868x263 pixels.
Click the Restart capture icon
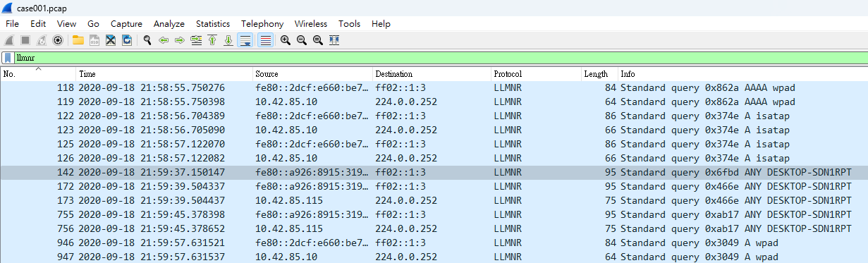click(x=42, y=40)
